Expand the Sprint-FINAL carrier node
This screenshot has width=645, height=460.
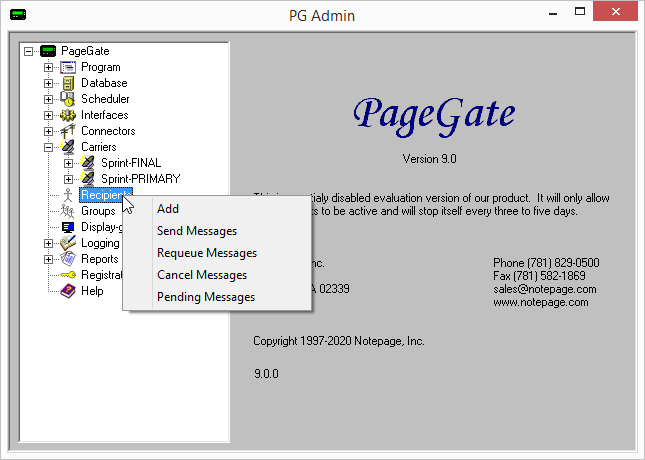68,163
